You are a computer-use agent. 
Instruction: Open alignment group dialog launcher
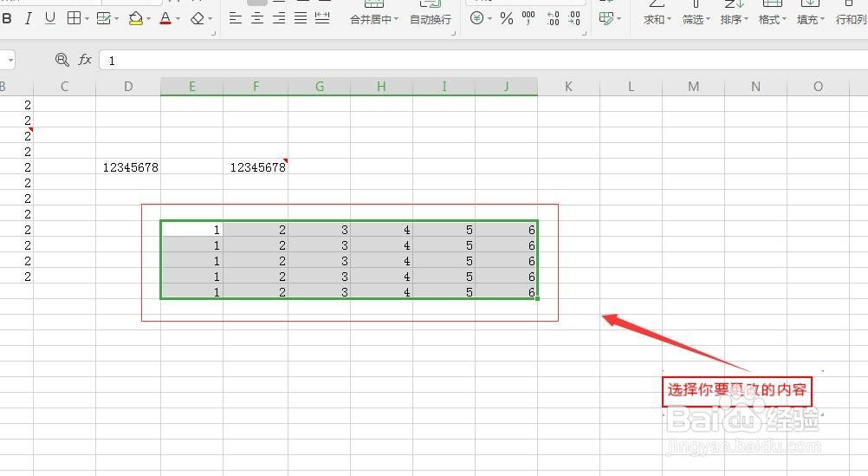[453, 34]
